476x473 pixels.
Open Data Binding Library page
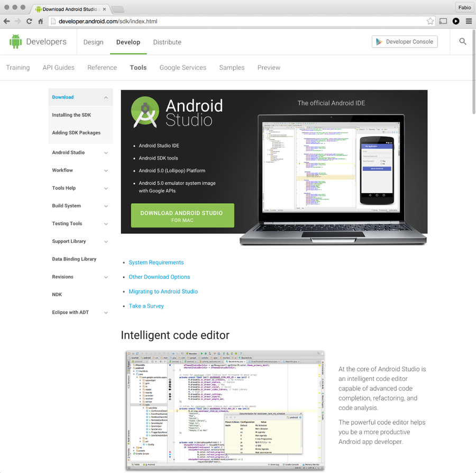tap(74, 259)
